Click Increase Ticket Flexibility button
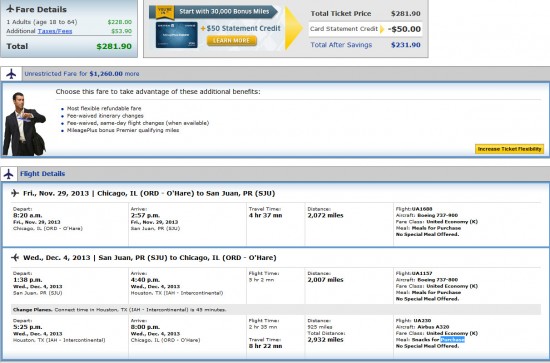The image size is (550, 363). click(509, 149)
